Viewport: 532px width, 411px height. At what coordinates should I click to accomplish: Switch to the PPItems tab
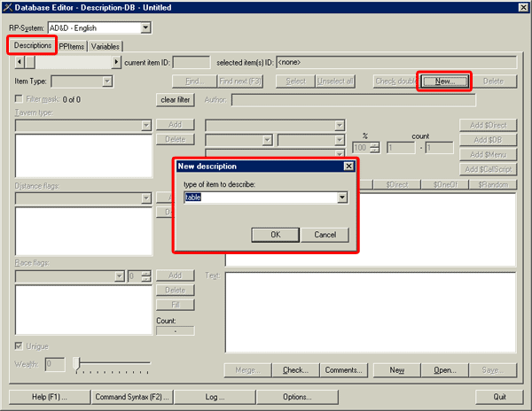click(x=71, y=46)
